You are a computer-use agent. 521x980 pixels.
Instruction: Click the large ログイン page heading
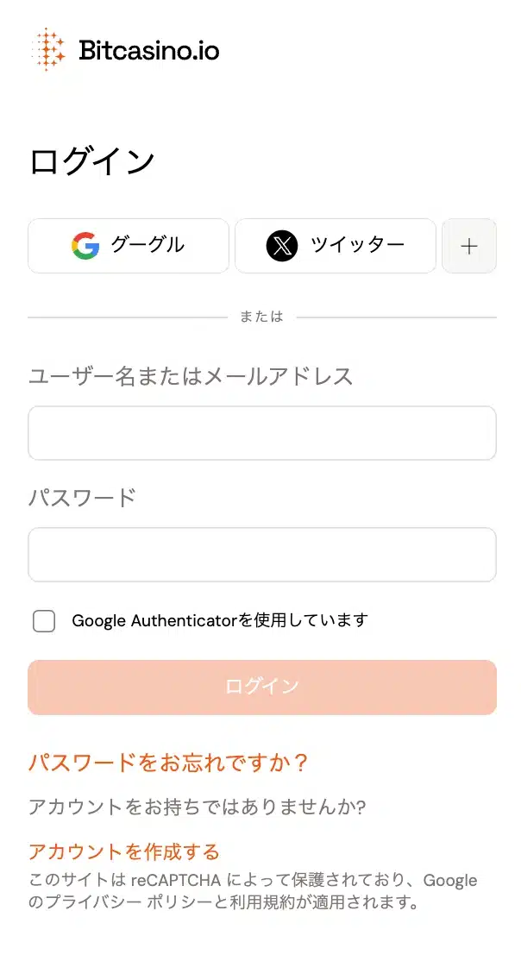[91, 161]
